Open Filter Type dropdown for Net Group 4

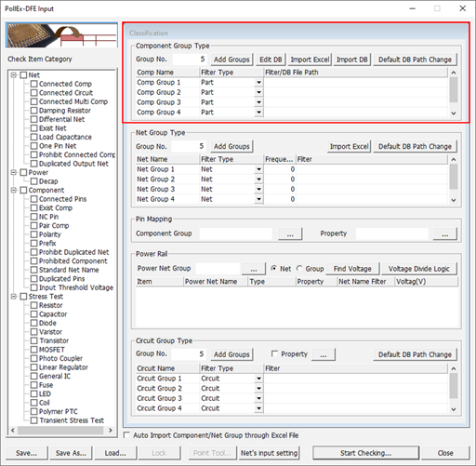[258, 199]
